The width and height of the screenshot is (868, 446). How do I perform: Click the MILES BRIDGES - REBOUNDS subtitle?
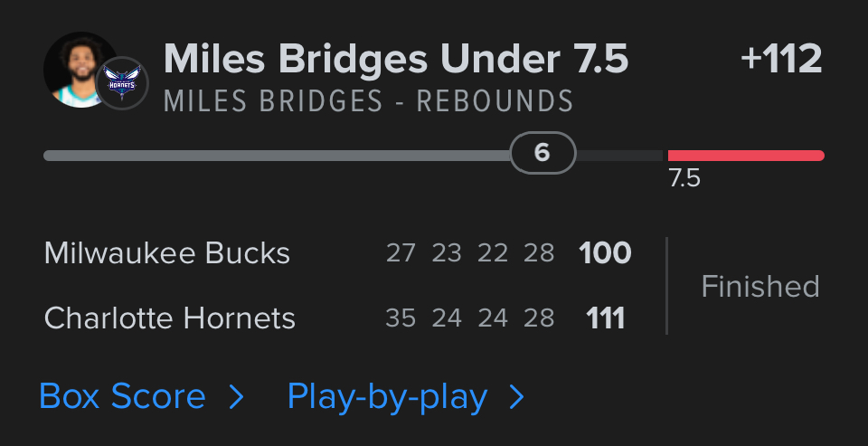tap(369, 101)
